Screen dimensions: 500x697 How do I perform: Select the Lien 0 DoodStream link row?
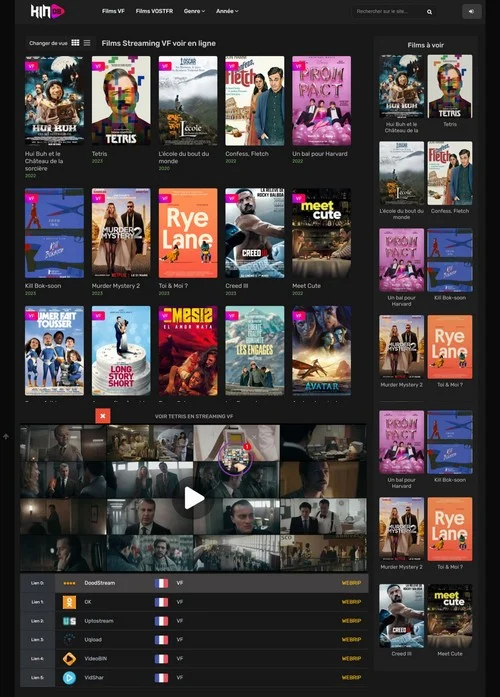(x=194, y=583)
